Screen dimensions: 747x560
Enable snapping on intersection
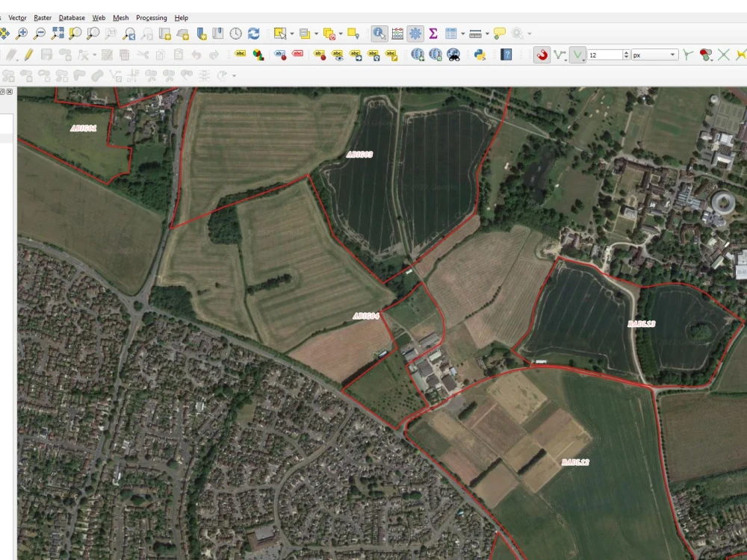coord(724,55)
